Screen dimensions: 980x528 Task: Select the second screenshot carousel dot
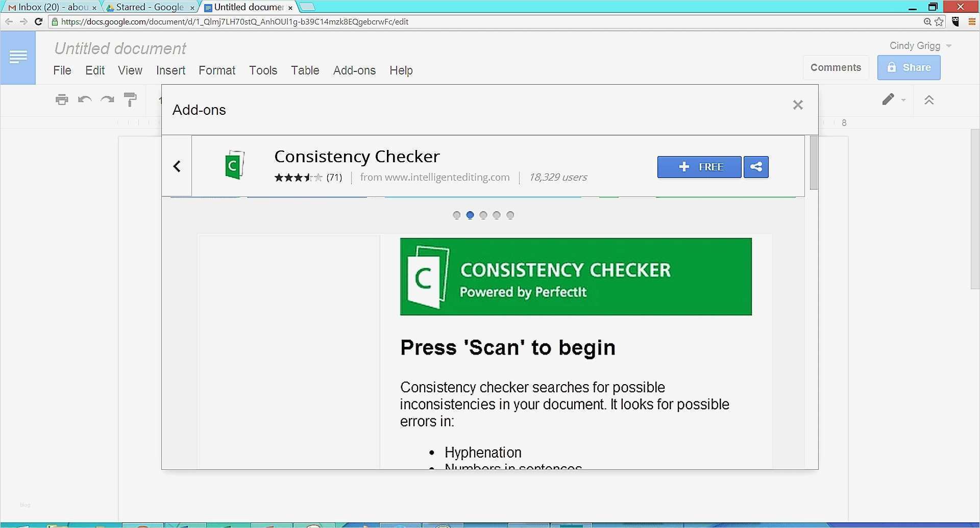pyautogui.click(x=470, y=215)
